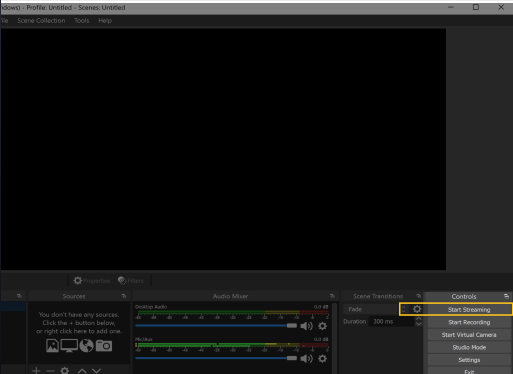Open Mic/Aux gear settings
This screenshot has height=374, width=513.
(322, 359)
